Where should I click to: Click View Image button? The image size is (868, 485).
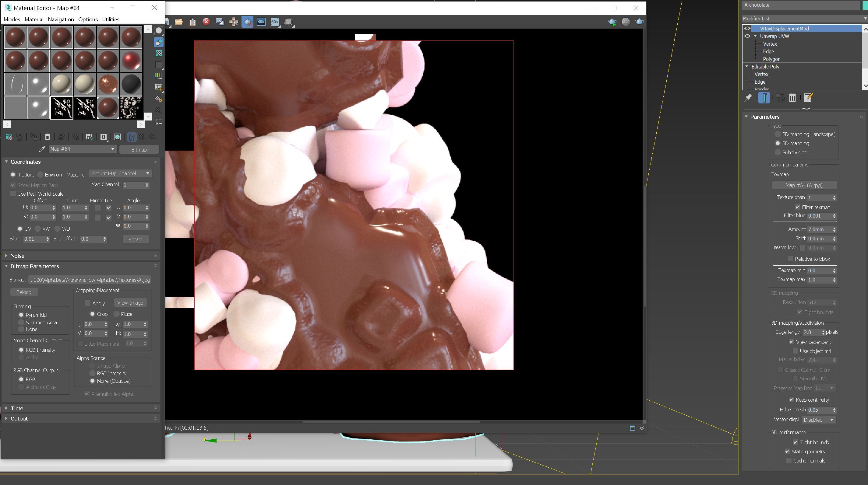coord(130,303)
